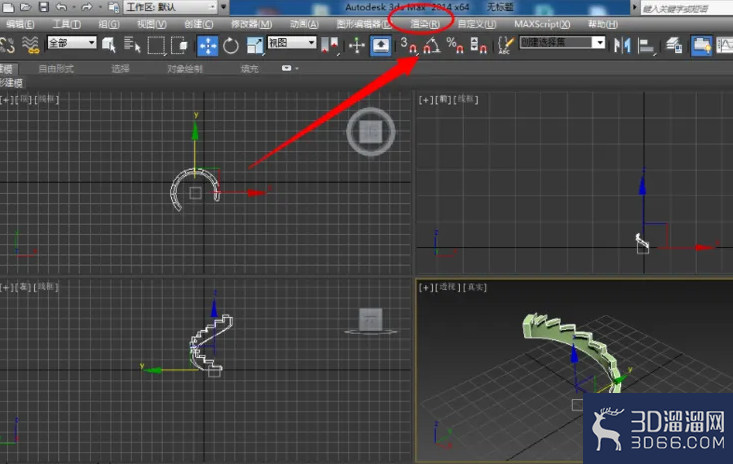
Task: Open the 修改器(M) menu
Action: 251,24
